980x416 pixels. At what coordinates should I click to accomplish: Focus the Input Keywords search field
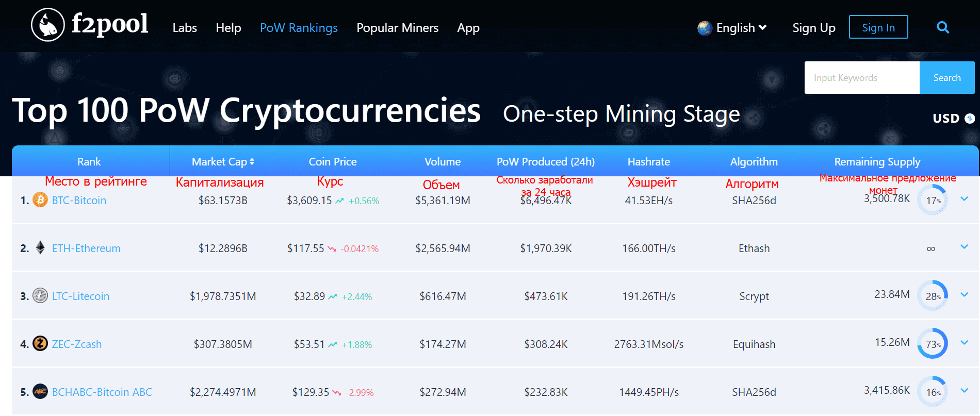[x=862, y=77]
